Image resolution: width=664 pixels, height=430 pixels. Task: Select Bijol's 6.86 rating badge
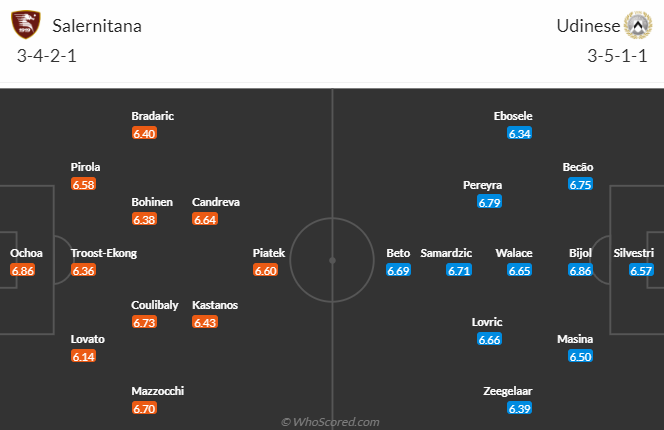[x=580, y=270]
